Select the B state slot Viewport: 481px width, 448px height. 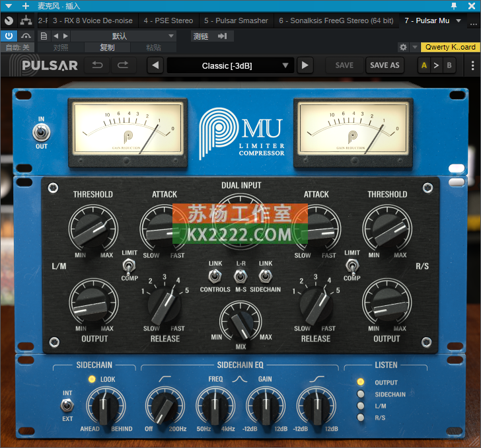pyautogui.click(x=449, y=65)
